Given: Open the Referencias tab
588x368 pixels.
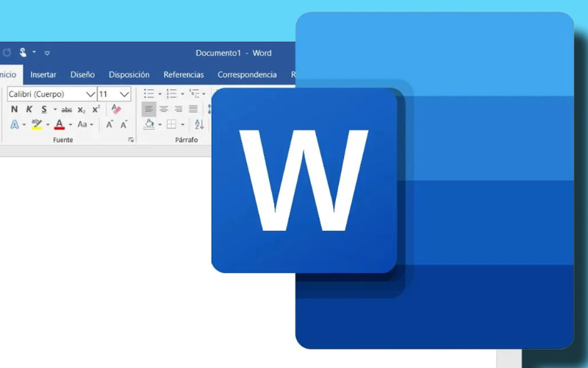Looking at the screenshot, I should coord(183,74).
